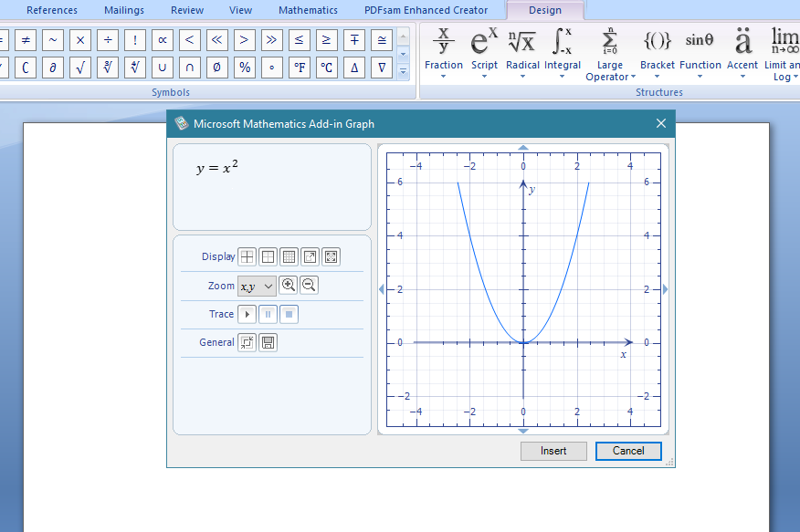Insert the partial differential symbol

tap(53, 68)
